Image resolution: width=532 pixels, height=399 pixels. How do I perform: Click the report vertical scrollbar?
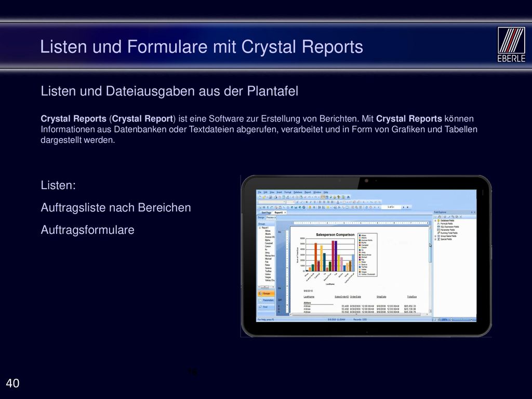click(x=430, y=270)
